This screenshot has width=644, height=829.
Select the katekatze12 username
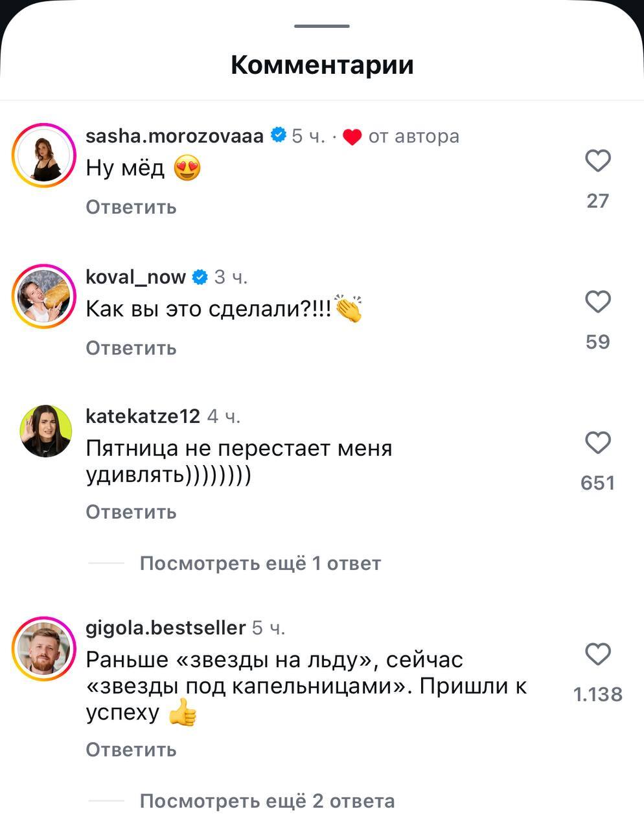pyautogui.click(x=143, y=416)
